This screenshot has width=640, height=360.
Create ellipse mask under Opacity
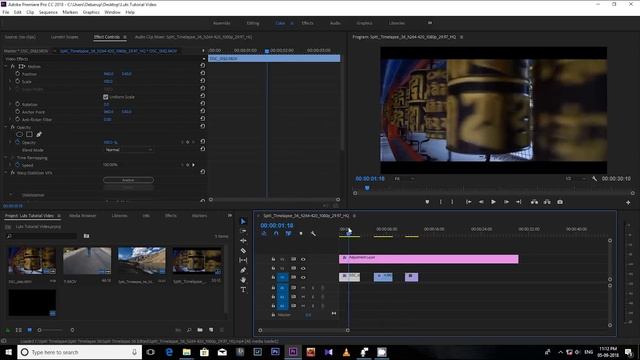point(19,134)
